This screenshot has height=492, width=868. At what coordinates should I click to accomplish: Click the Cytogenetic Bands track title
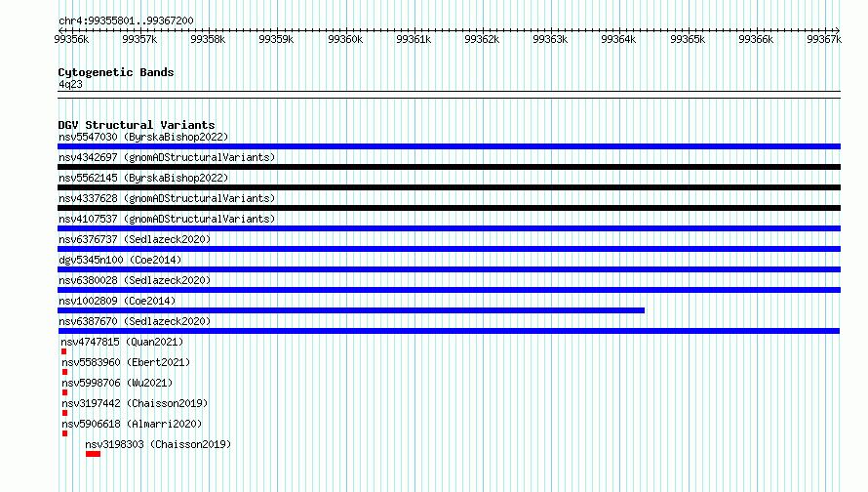116,72
